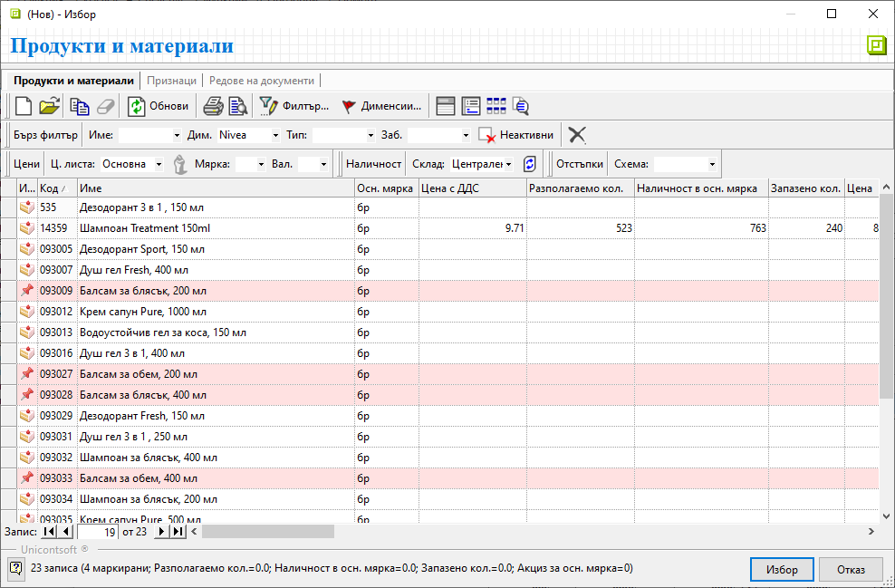The image size is (895, 588).
Task: Switch to the Признаци tab
Action: click(x=171, y=81)
